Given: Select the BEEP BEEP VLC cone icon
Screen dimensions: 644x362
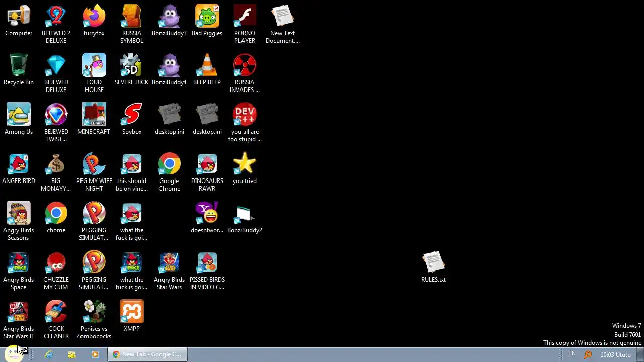Looking at the screenshot, I should 207,66.
